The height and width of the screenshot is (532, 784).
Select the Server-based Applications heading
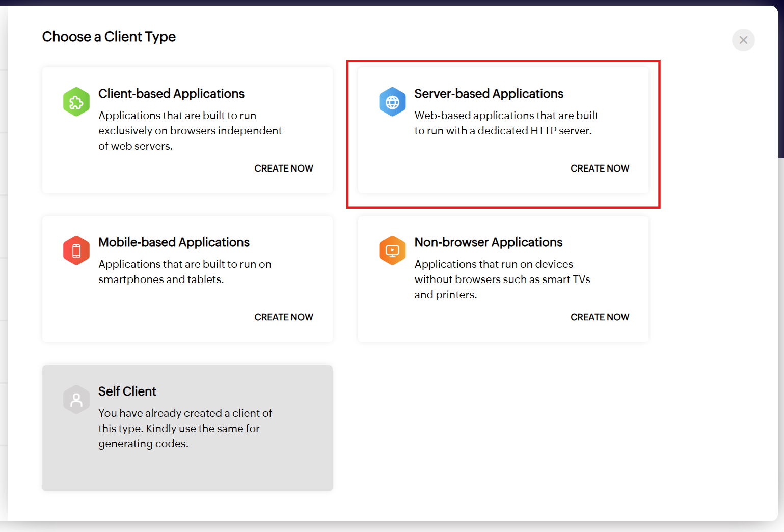coord(489,94)
